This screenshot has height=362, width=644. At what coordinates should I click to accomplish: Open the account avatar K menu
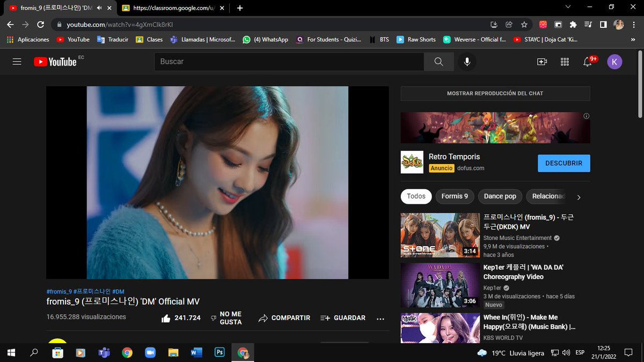[614, 62]
